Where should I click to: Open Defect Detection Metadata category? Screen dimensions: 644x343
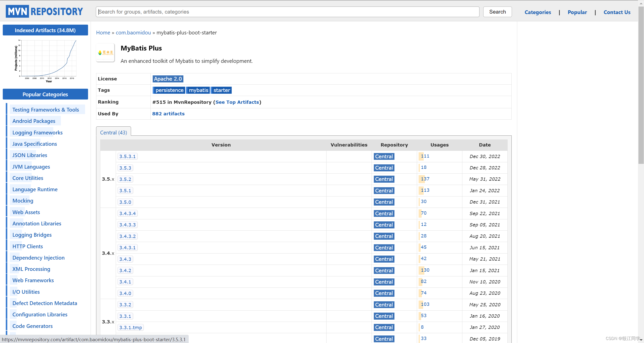(45, 303)
